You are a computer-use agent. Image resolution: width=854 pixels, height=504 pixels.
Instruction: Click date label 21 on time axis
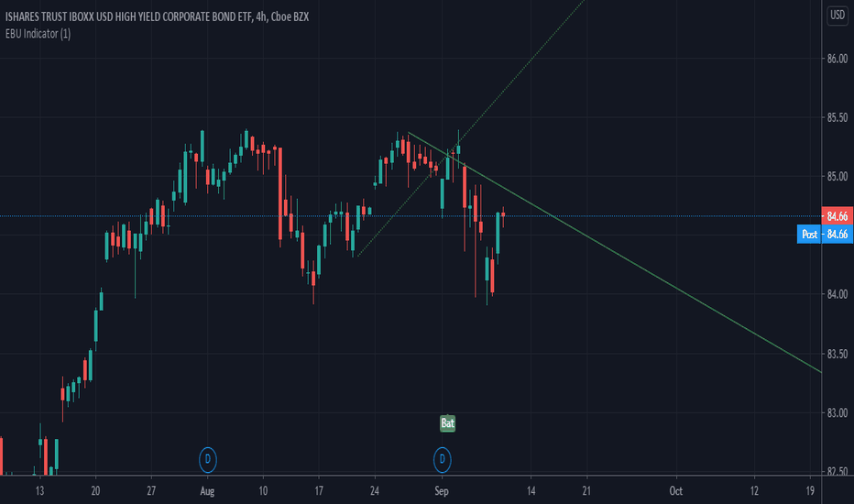coord(586,491)
